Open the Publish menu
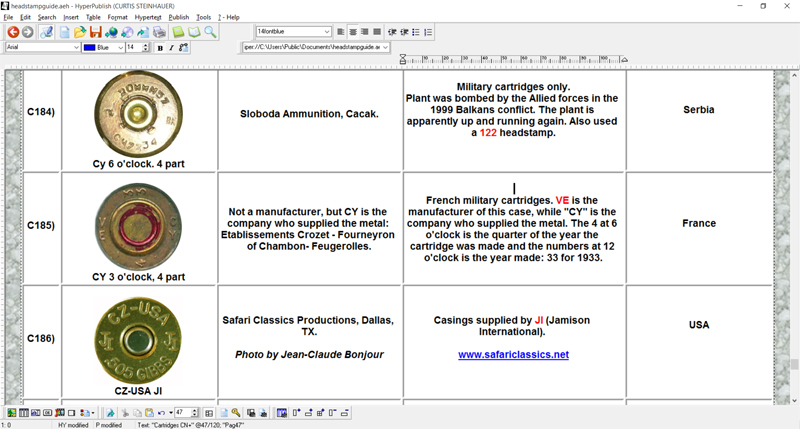 [179, 17]
